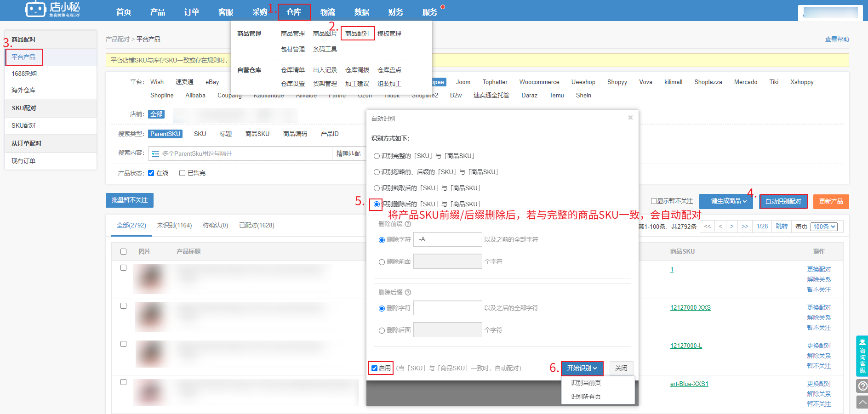The width and height of the screenshot is (868, 414).
Task: Click the 删除字符 prefix input containing -A
Action: pyautogui.click(x=447, y=239)
